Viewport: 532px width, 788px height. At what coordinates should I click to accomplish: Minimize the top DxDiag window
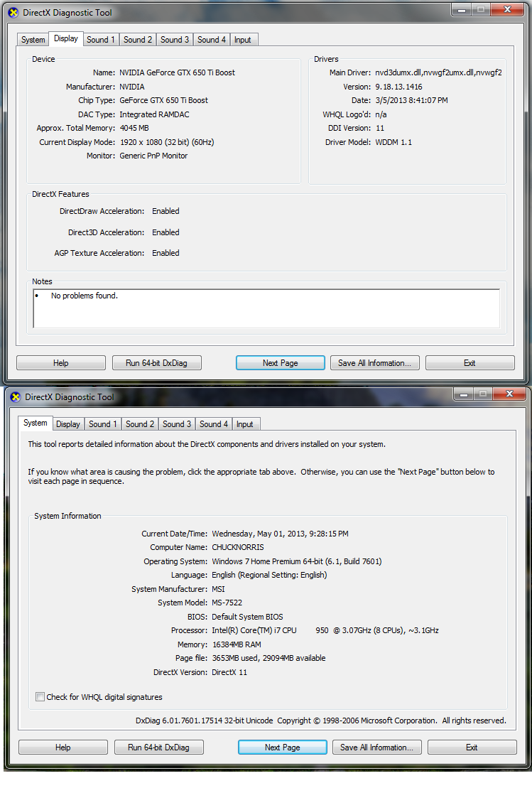click(x=462, y=10)
